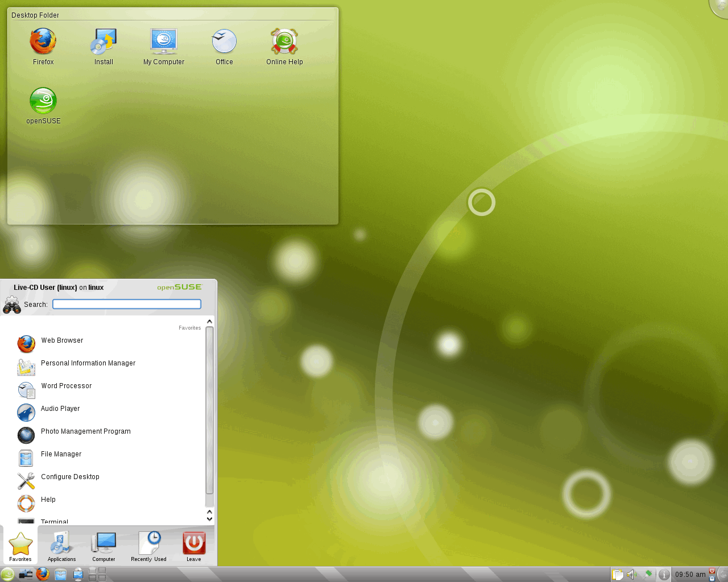Switch to the Computer tab

coord(104,547)
